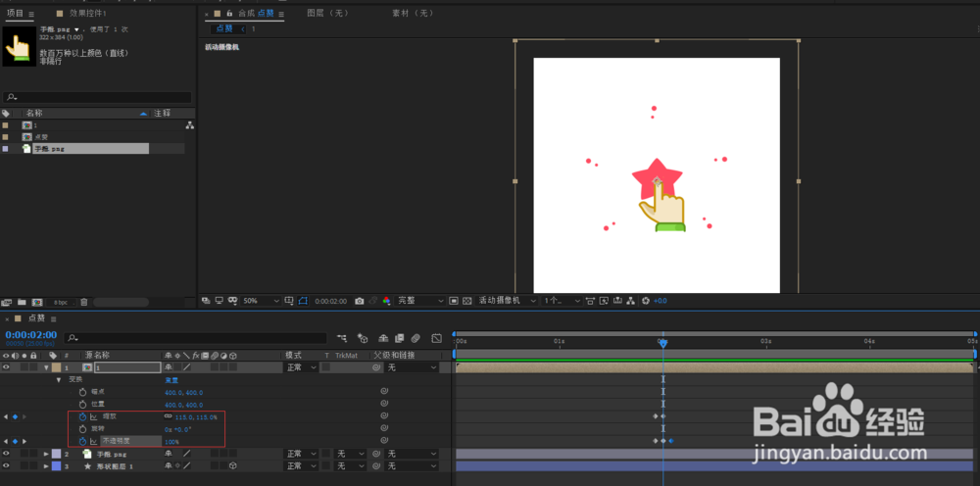980x486 pixels.
Task: Open the graph editor icon in timeline
Action: click(x=437, y=338)
